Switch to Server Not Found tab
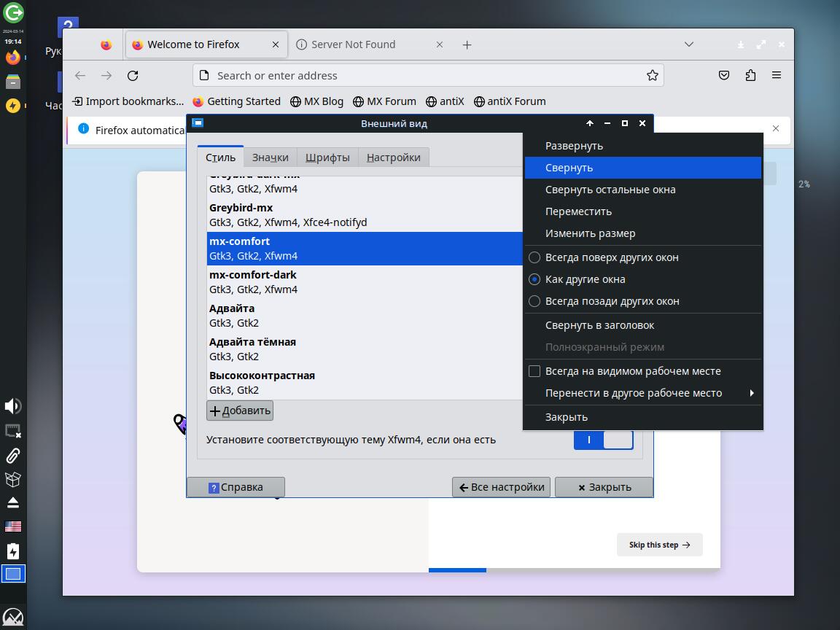Image resolution: width=840 pixels, height=630 pixels. [370, 44]
